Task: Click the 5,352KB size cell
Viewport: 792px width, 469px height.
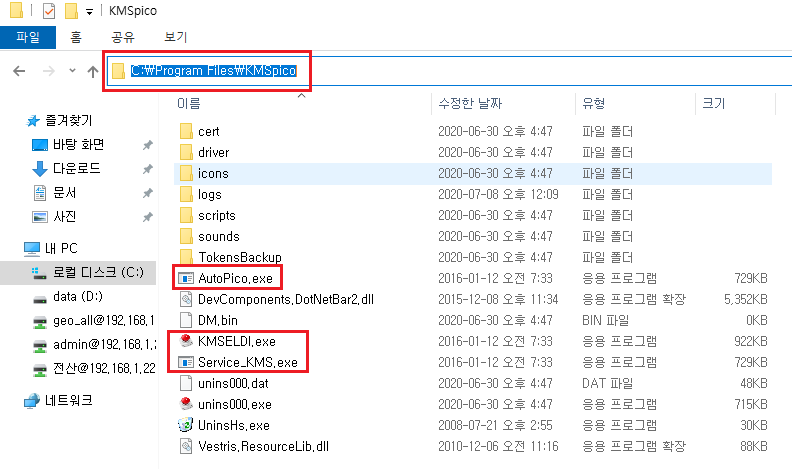Action: 746,299
